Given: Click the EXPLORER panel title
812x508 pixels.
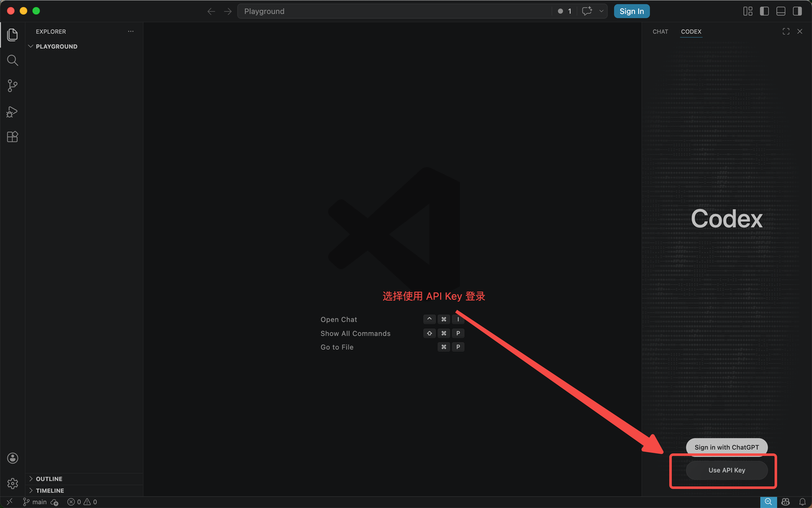Looking at the screenshot, I should point(51,32).
